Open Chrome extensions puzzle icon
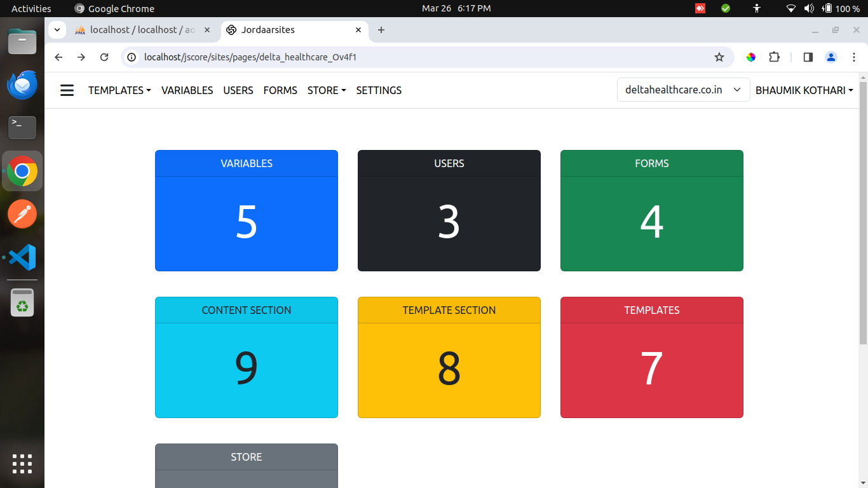 (774, 57)
